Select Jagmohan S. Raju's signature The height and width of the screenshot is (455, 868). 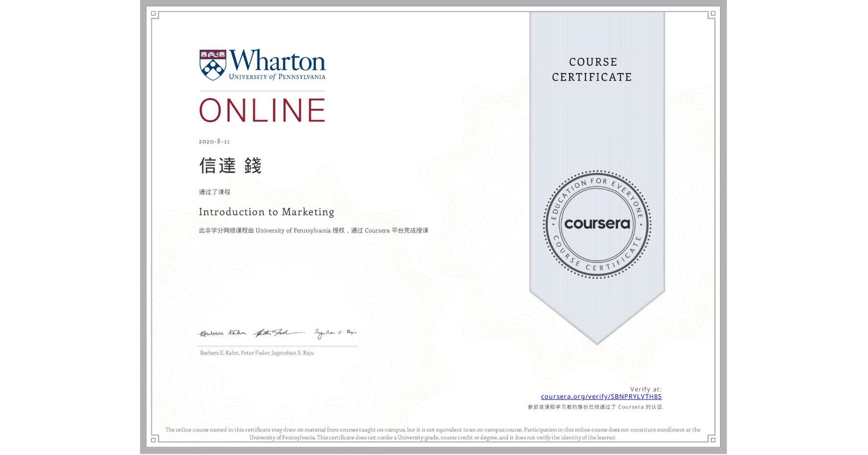pos(336,331)
